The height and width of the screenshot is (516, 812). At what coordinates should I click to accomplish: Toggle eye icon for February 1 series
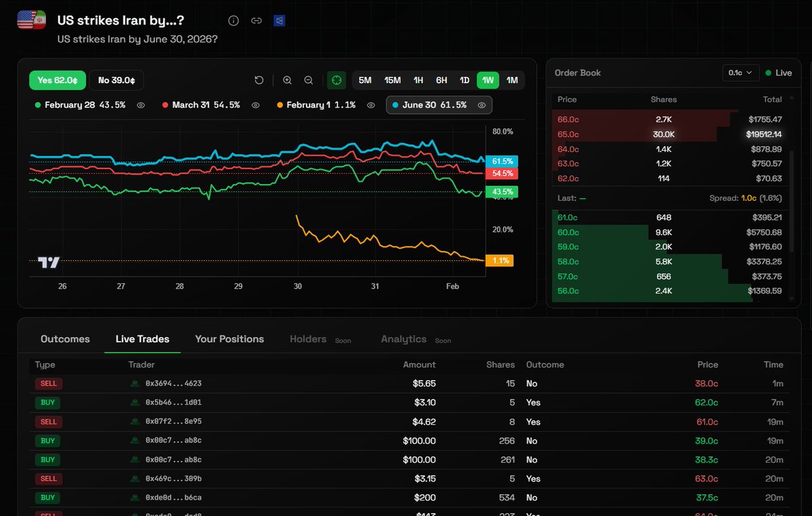[371, 105]
